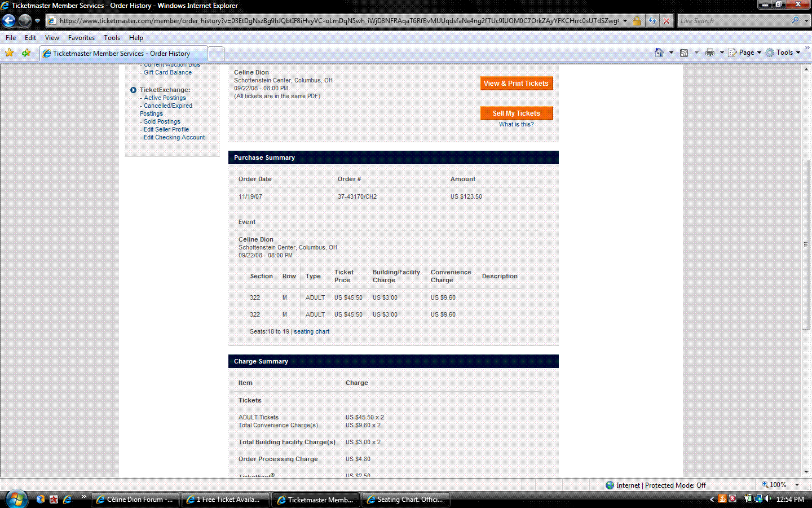
Task: Open the Print button dropdown arrow
Action: (722, 52)
